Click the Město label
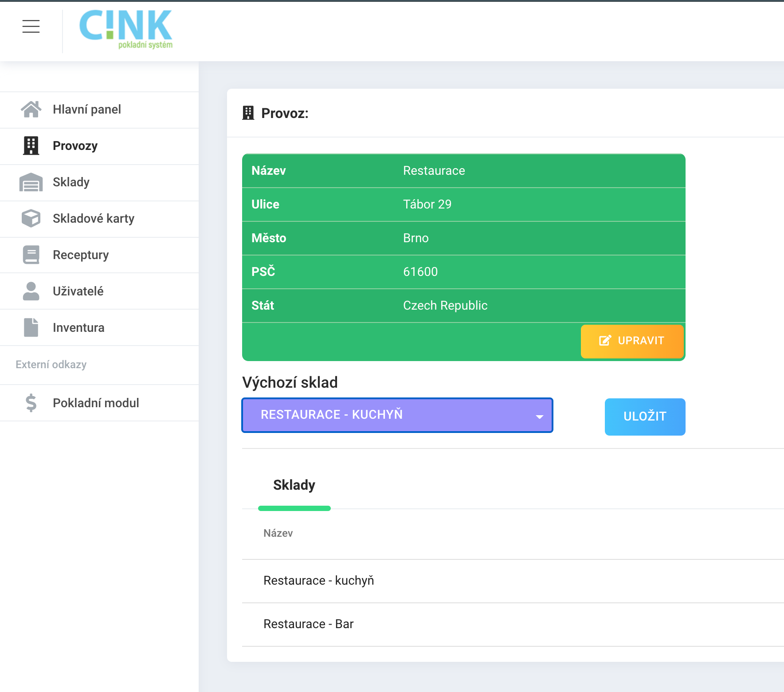The height and width of the screenshot is (692, 784). pos(269,238)
